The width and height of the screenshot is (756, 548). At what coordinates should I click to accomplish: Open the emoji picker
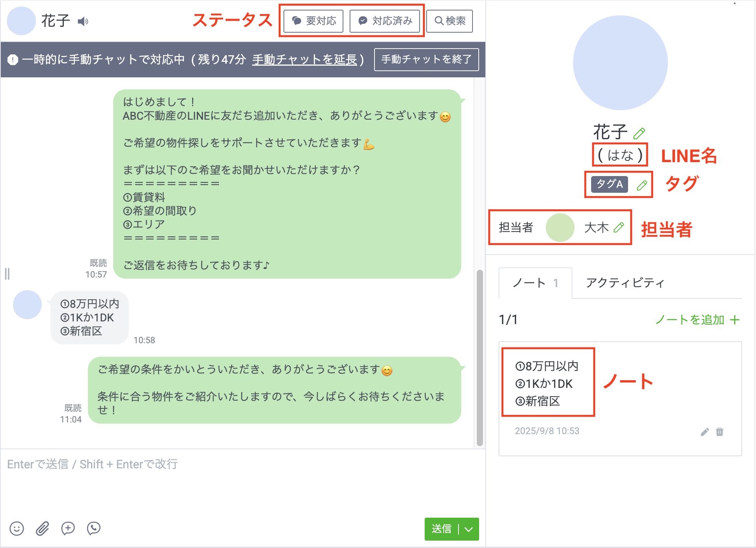16,529
